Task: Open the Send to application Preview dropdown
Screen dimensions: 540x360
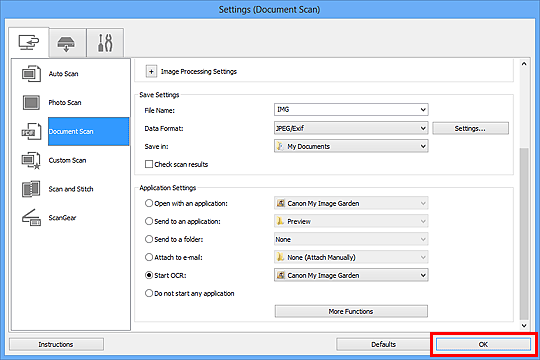Action: point(351,221)
